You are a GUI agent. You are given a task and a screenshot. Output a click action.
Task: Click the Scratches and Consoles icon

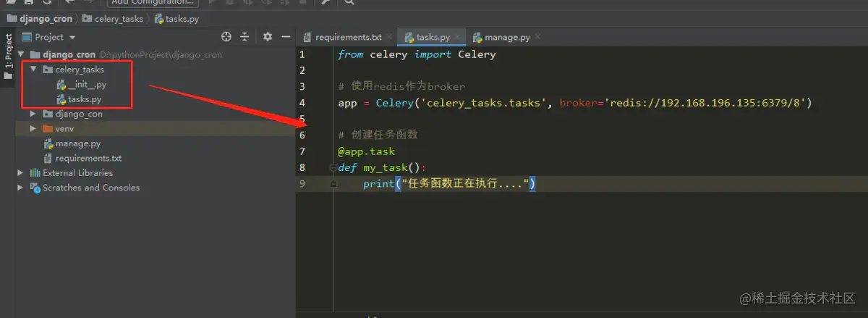point(35,188)
